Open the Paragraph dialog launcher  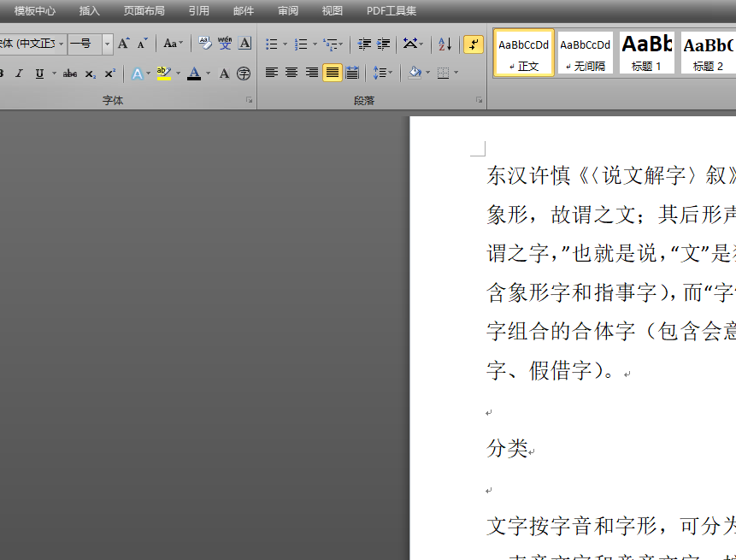pos(479,100)
